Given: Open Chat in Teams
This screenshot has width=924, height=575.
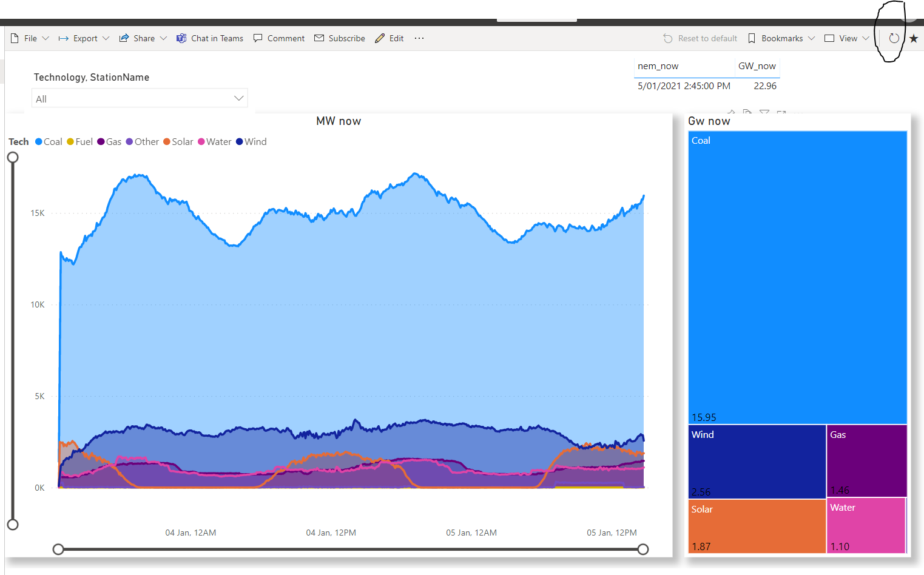Looking at the screenshot, I should tap(210, 38).
